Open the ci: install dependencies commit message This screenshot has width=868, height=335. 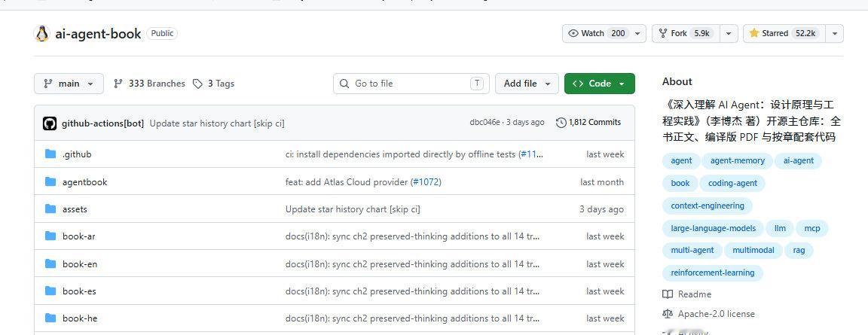pyautogui.click(x=400, y=154)
